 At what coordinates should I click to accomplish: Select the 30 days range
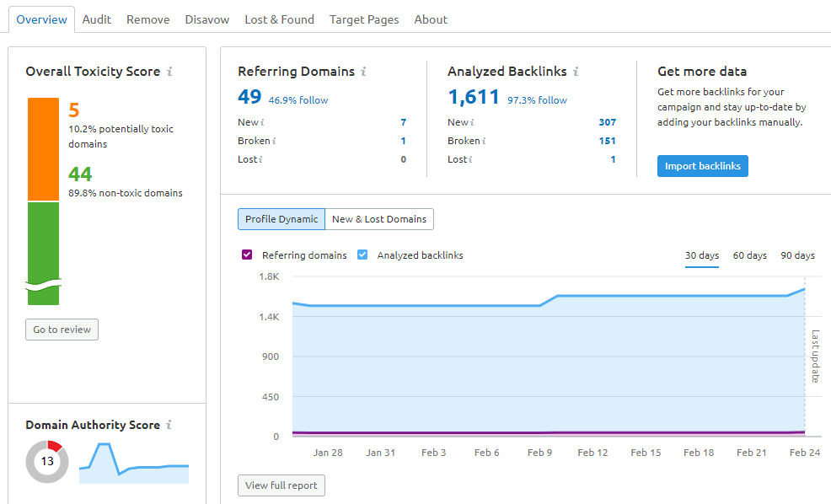click(702, 255)
